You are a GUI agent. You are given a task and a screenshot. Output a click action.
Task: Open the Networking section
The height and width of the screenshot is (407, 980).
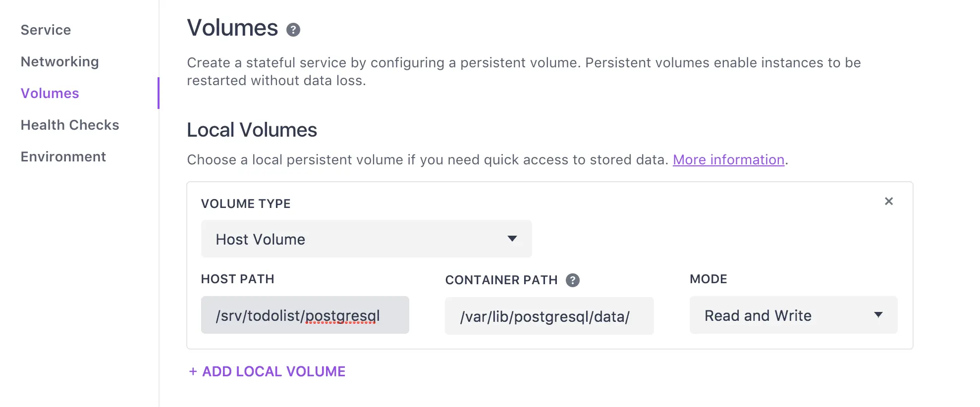pyautogui.click(x=59, y=61)
